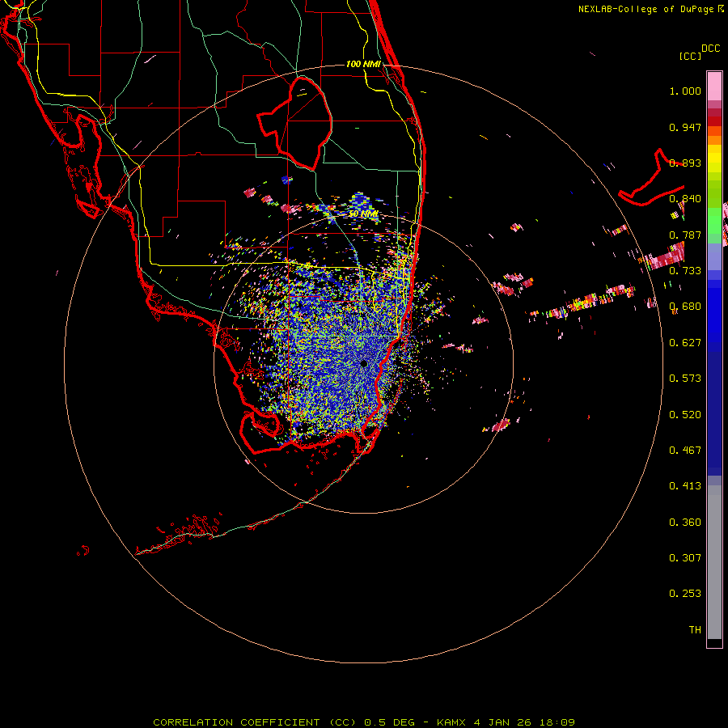Click the 0.680 scale label
The image size is (728, 728).
tap(685, 307)
